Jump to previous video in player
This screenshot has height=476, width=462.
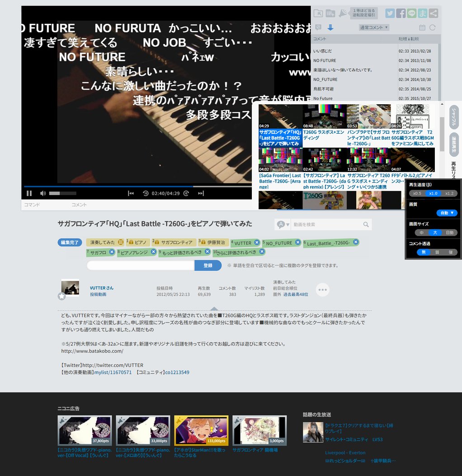(131, 193)
